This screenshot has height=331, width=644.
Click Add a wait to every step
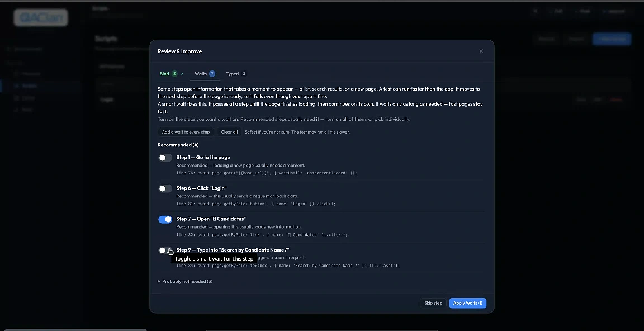(x=186, y=133)
